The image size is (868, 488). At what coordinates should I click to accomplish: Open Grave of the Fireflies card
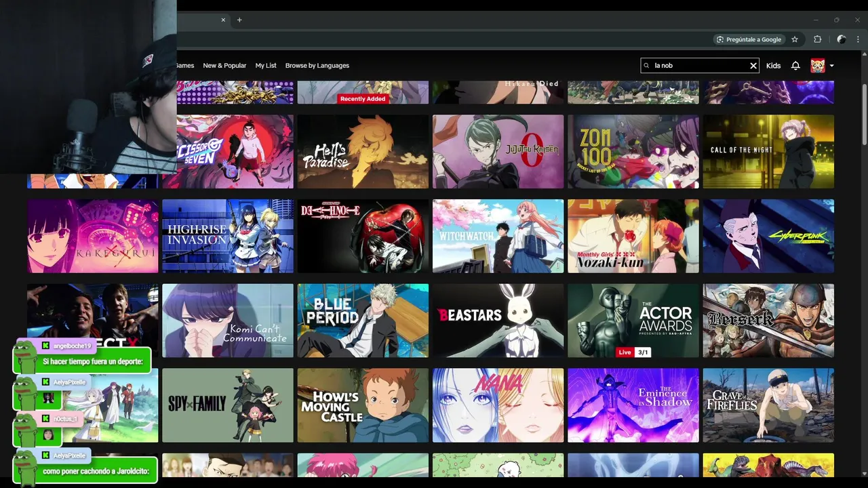(768, 405)
